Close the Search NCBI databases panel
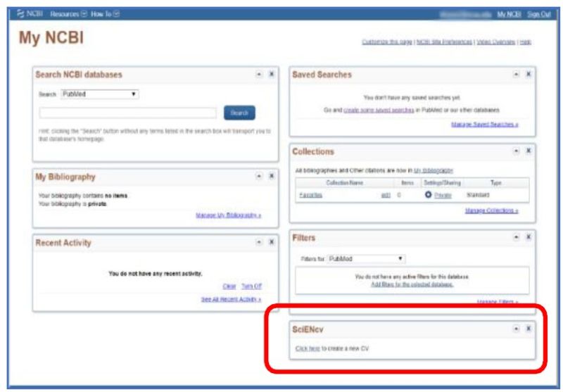This screenshot has height=392, width=563. click(x=272, y=75)
